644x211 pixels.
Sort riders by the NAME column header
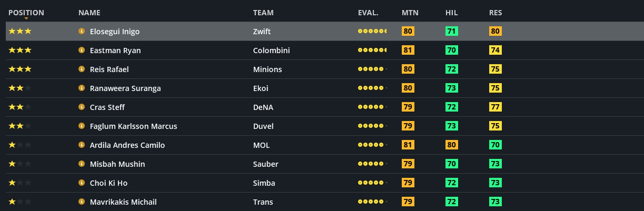[x=89, y=13]
